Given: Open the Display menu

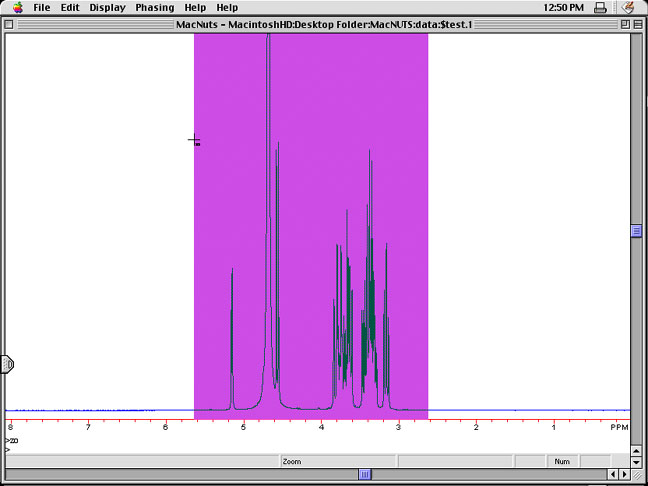Looking at the screenshot, I should 108,7.
